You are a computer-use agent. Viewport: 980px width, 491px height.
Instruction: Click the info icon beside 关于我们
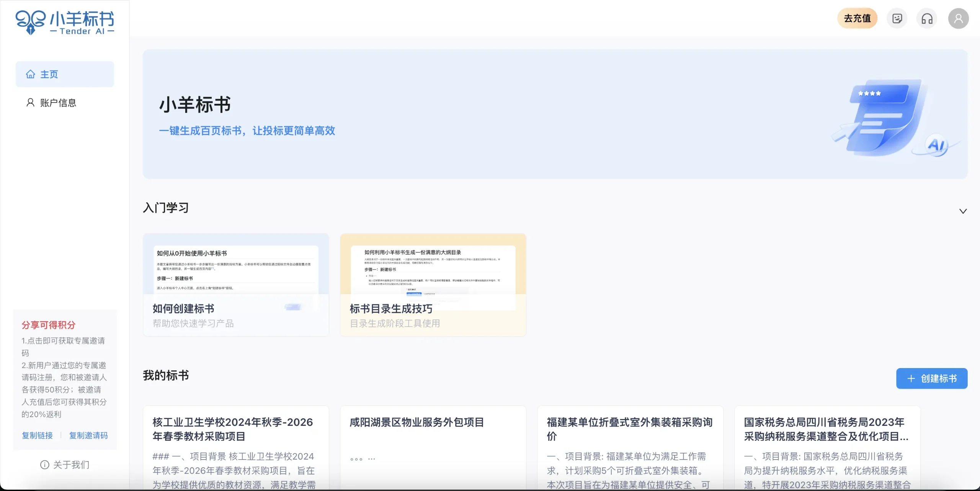45,465
